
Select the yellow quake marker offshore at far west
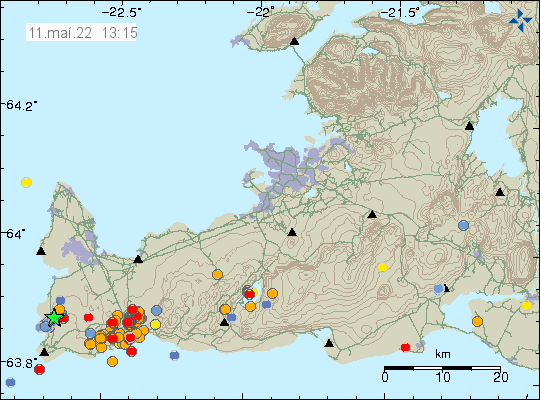coord(27,182)
